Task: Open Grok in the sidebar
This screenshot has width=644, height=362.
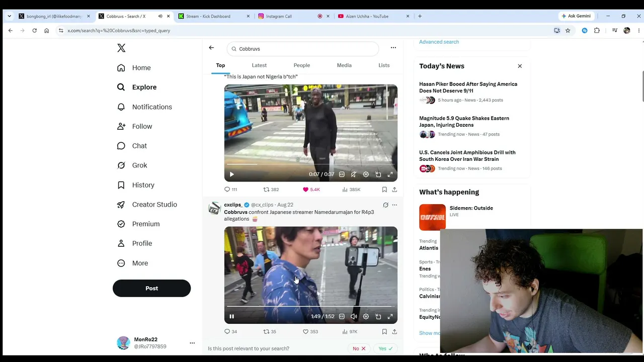Action: 132,165
